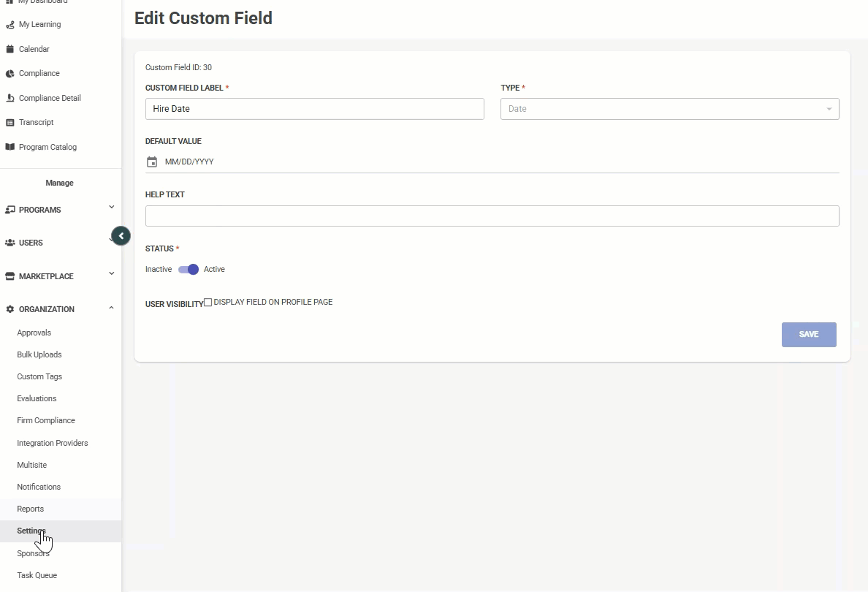Check Display Field on Profile Page
This screenshot has height=592, width=868.
pos(208,303)
